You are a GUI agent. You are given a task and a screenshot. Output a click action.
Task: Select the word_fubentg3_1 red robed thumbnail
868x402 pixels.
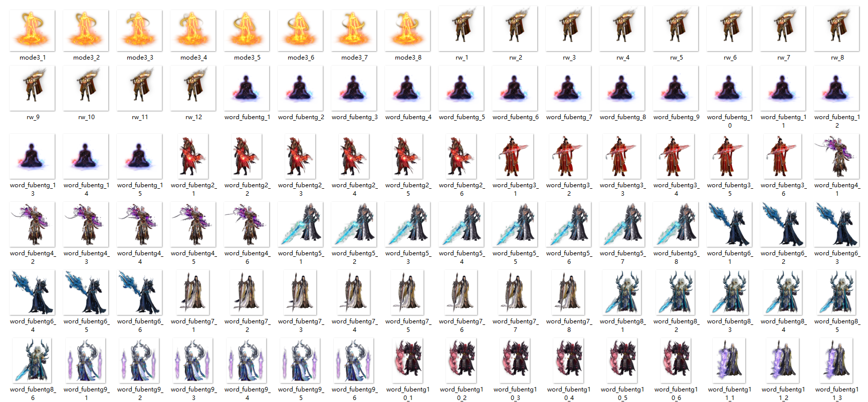[x=515, y=156]
